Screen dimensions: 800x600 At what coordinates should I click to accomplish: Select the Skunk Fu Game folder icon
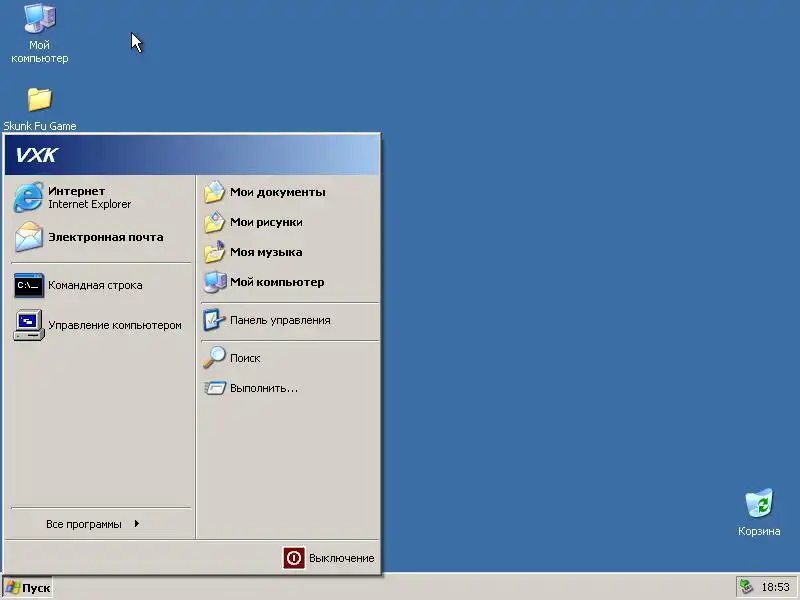point(39,99)
